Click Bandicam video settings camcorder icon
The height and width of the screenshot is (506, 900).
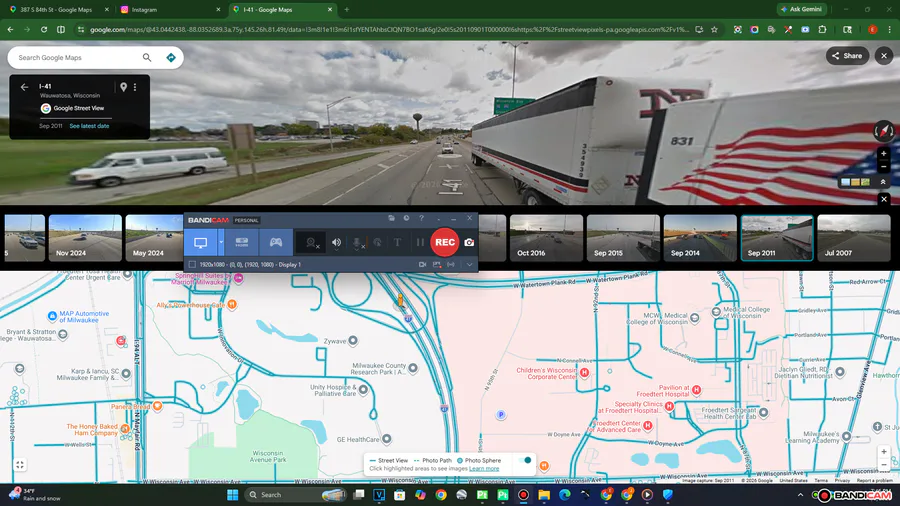(422, 264)
